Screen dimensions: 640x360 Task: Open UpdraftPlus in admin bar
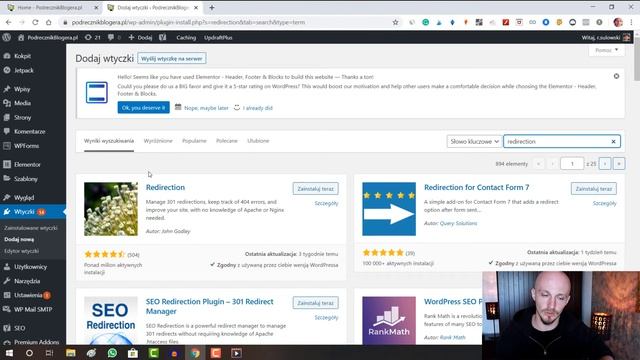[x=218, y=38]
